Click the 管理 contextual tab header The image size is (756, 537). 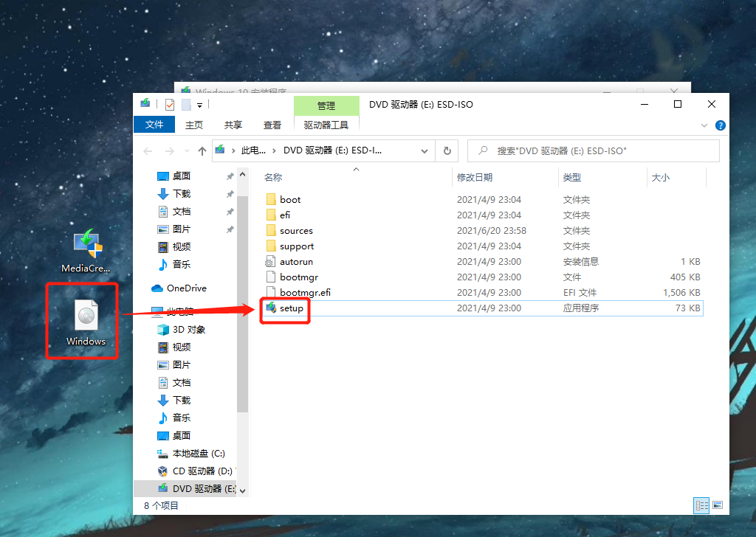(326, 105)
